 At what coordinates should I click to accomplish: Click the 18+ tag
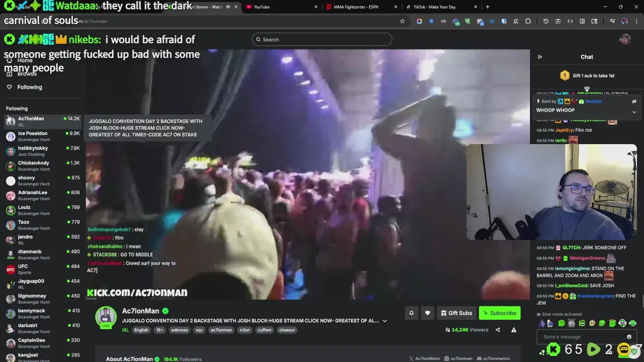click(159, 330)
